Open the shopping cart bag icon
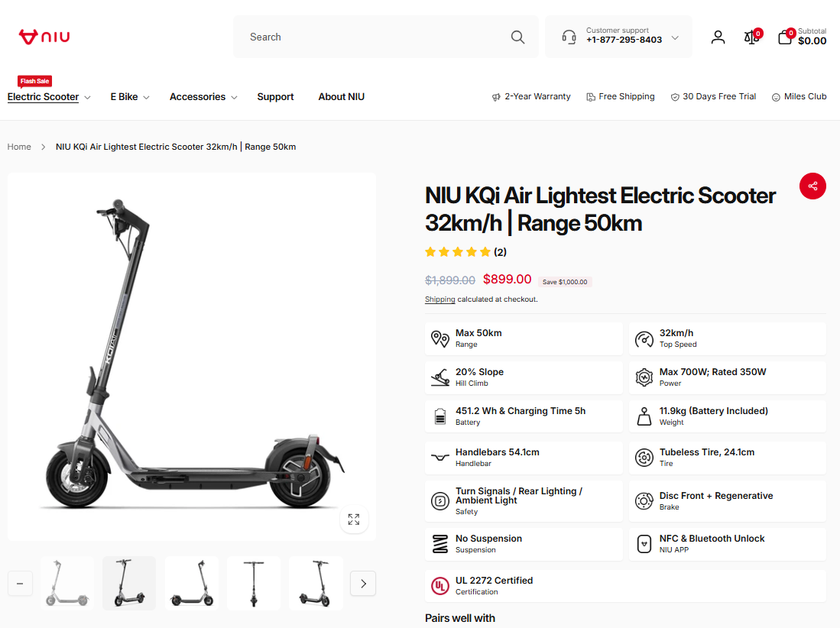840x628 pixels. pos(785,37)
